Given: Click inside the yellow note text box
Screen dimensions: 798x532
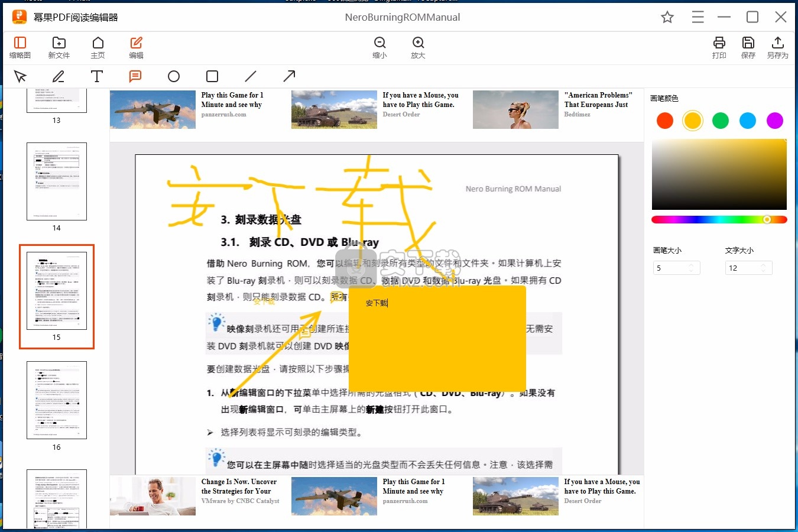Looking at the screenshot, I should coord(437,338).
